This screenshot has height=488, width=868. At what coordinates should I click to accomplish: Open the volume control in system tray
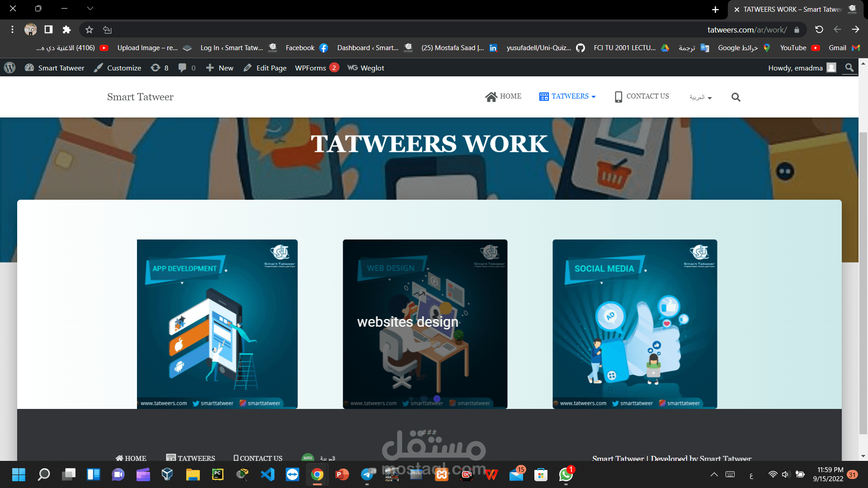pyautogui.click(x=786, y=474)
